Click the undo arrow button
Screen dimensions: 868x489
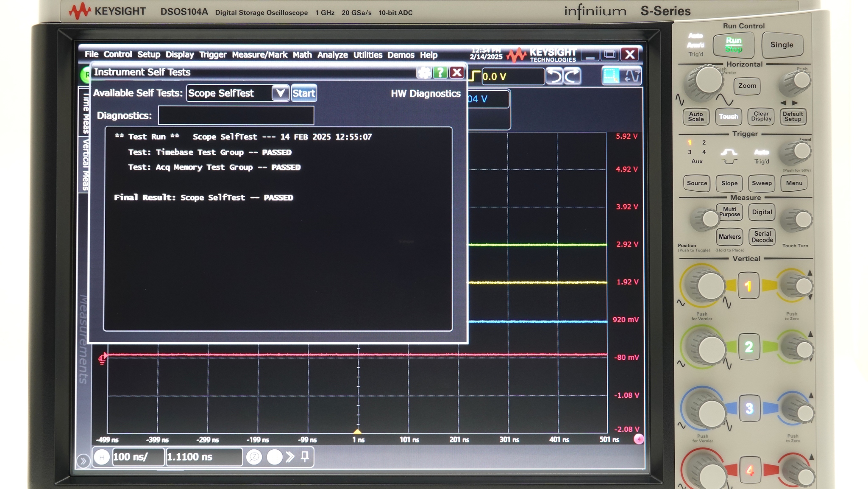coord(554,76)
